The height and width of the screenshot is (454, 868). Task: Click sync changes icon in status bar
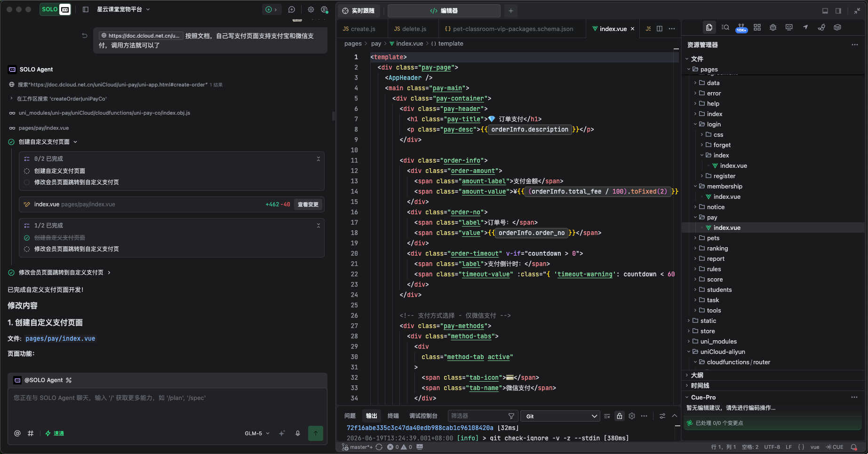pos(379,447)
